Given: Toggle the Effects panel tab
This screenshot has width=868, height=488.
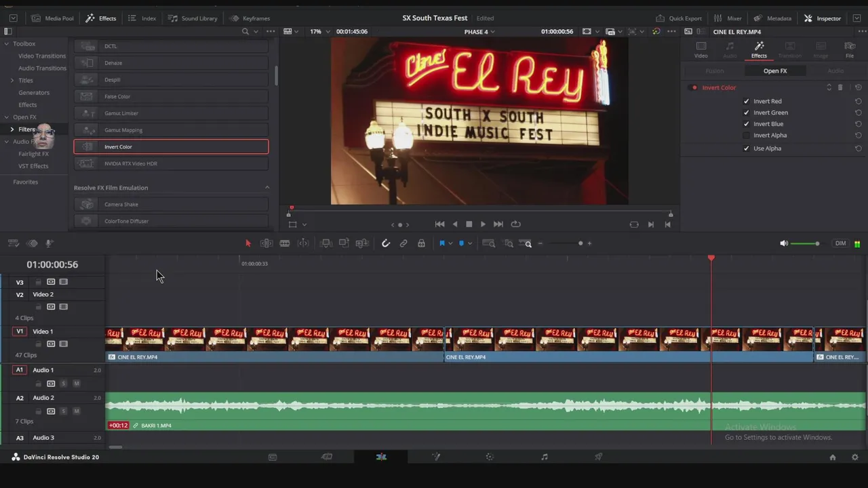Looking at the screenshot, I should tap(100, 18).
